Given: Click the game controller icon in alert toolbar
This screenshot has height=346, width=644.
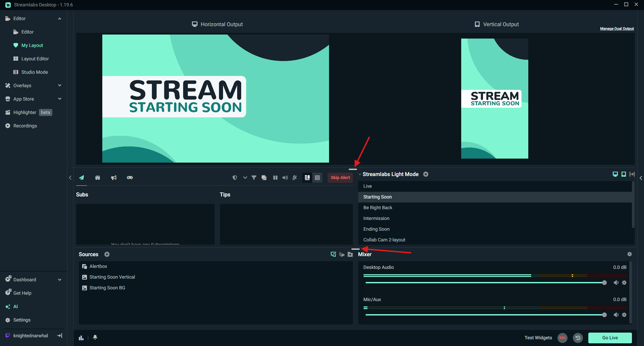Looking at the screenshot, I should point(130,177).
